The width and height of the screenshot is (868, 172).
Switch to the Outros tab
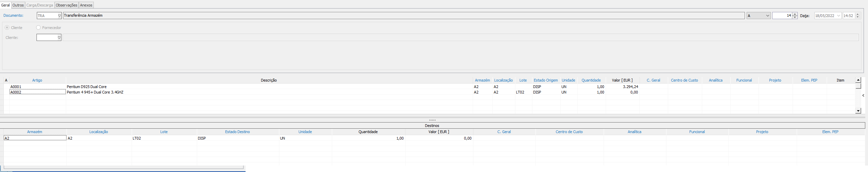18,5
